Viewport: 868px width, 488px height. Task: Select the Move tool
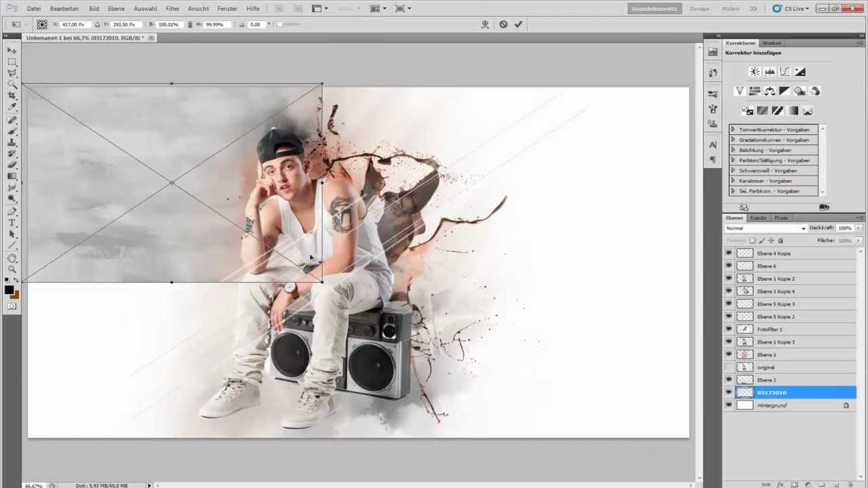[12, 50]
